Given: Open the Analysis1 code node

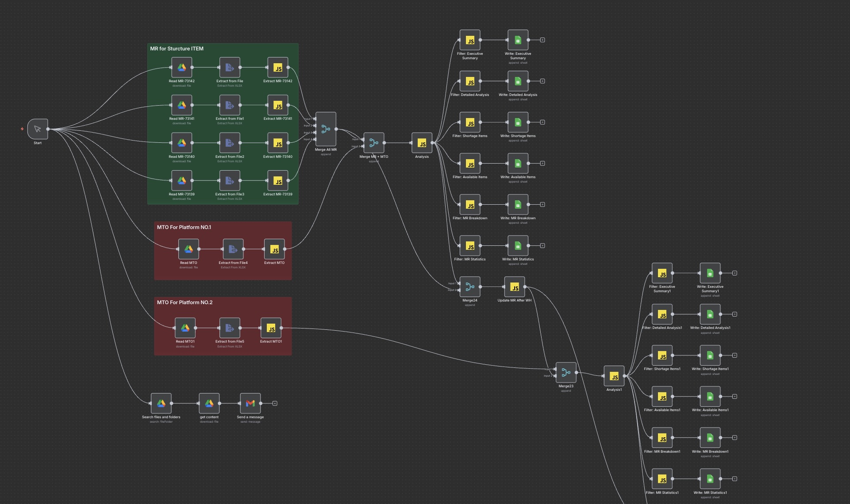Looking at the screenshot, I should click(x=614, y=376).
